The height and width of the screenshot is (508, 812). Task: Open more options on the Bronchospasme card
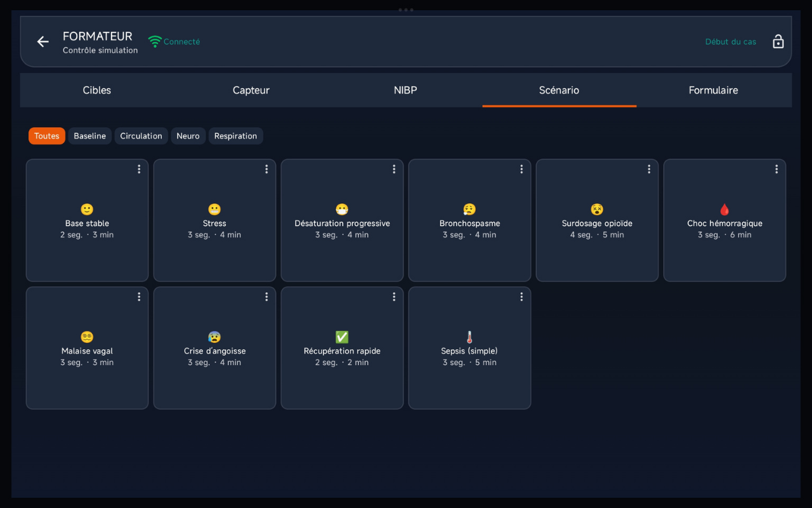click(x=521, y=169)
